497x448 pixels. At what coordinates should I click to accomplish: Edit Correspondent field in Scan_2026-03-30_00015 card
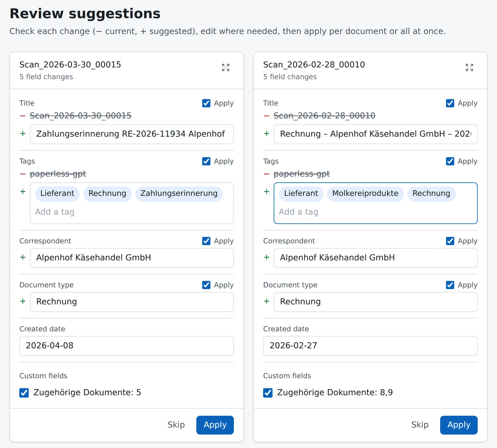click(x=132, y=258)
